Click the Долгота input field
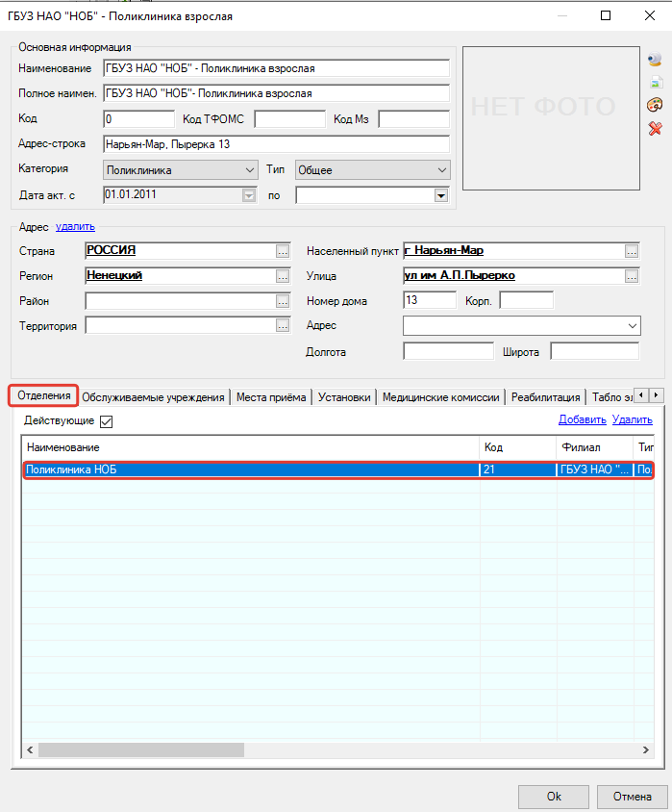The image size is (672, 812). coord(449,351)
